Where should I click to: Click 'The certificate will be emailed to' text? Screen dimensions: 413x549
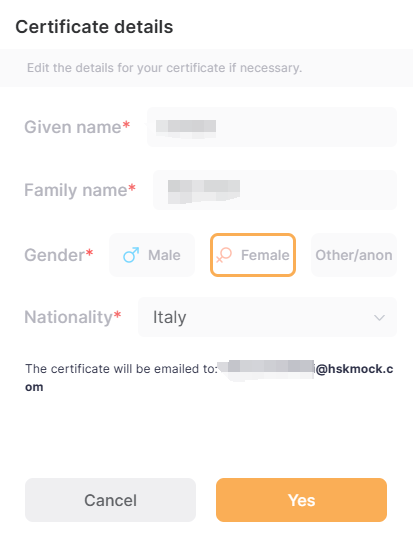point(121,369)
